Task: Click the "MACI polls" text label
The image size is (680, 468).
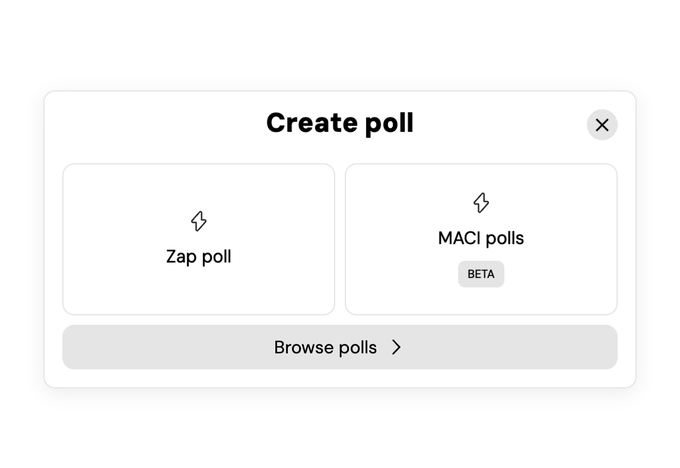Action: [481, 238]
